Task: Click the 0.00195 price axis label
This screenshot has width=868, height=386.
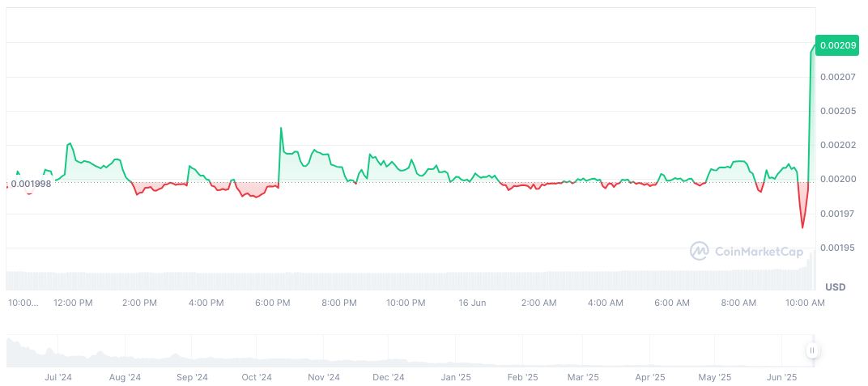Action: [836, 248]
